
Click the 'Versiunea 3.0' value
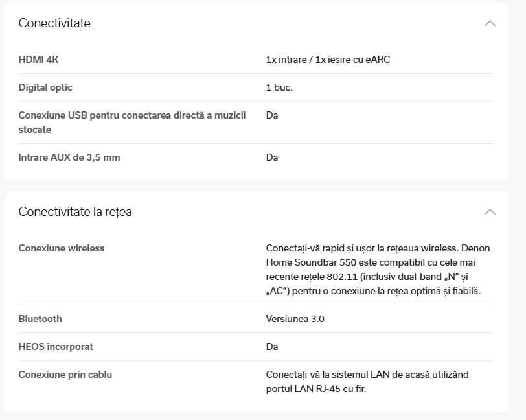coord(295,319)
